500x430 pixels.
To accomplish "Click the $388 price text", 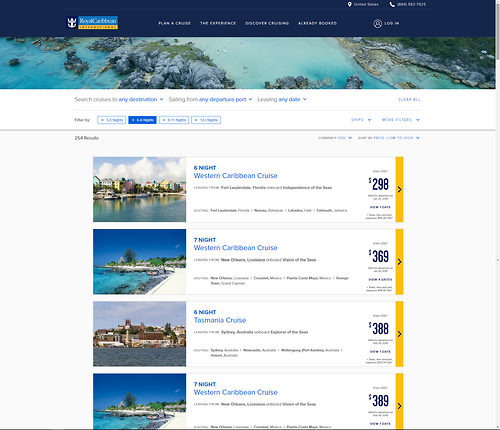I will 379,329.
